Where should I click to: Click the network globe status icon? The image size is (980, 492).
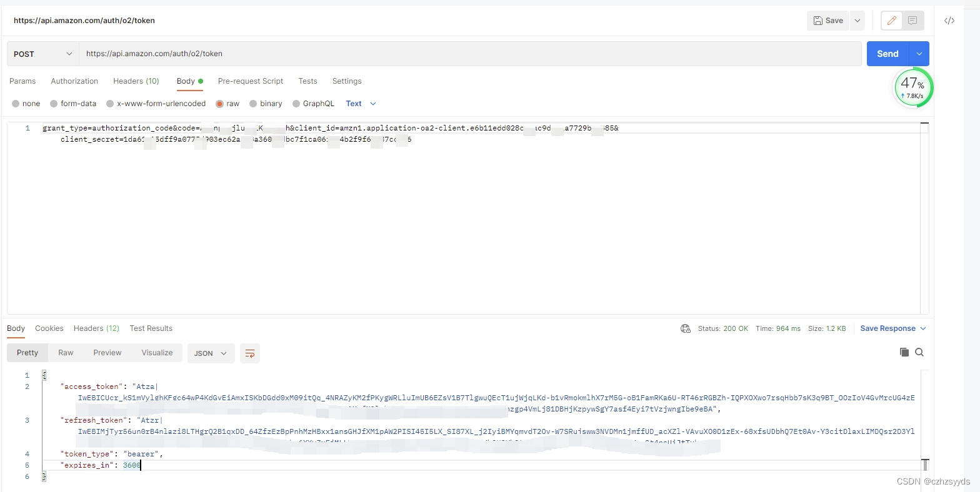point(686,328)
